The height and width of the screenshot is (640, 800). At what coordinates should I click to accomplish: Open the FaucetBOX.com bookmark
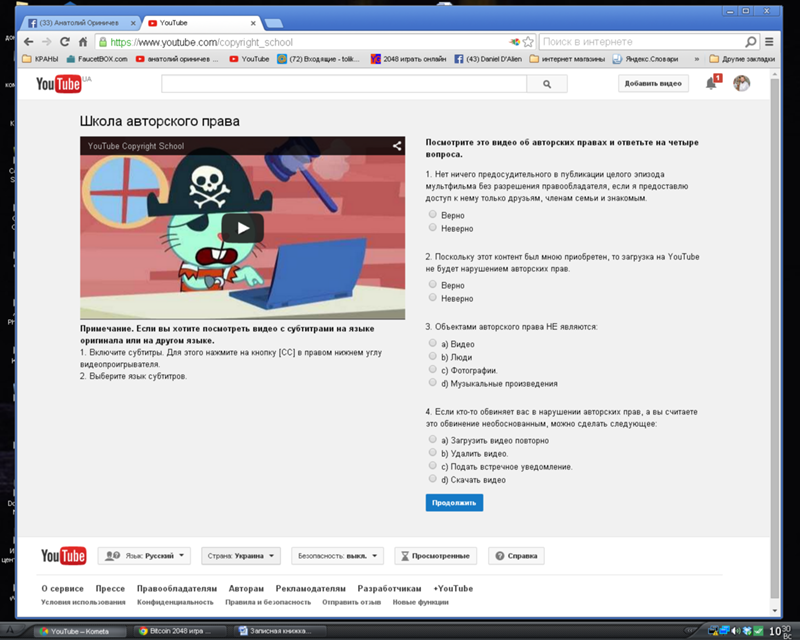tap(97, 59)
